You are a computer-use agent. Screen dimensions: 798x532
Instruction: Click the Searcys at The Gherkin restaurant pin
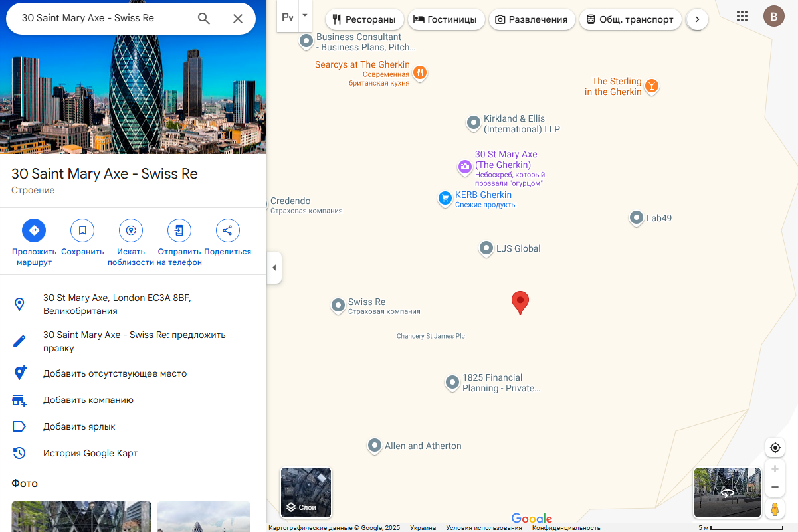click(x=419, y=72)
